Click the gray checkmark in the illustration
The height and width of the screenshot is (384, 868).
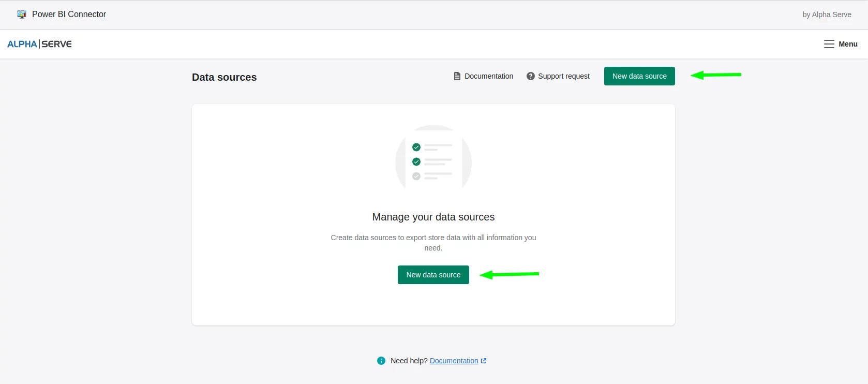click(416, 176)
